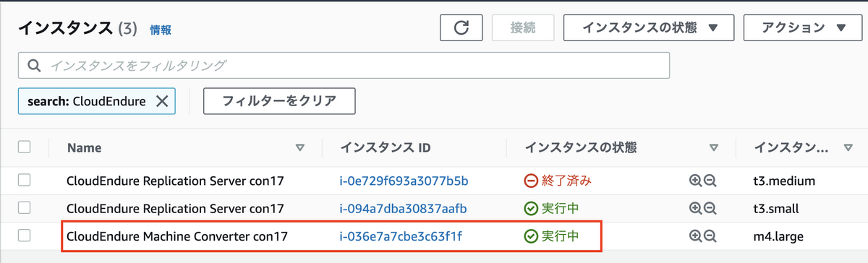
Task: Open instance i-036e7a7cbe3c63f1f link
Action: 401,236
